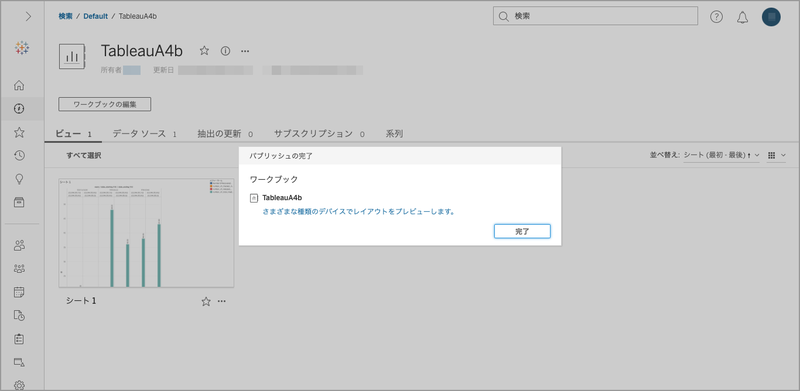Open Recommendations lightbulb icon

pos(19,179)
